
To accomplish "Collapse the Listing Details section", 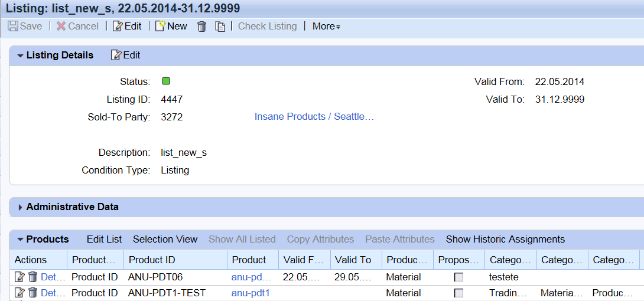I will coord(20,55).
